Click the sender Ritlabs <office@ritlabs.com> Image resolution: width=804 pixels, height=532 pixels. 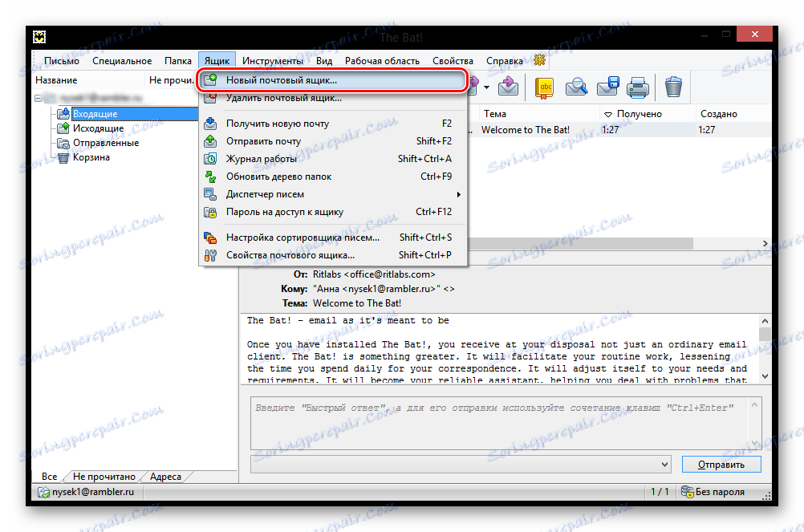374,274
